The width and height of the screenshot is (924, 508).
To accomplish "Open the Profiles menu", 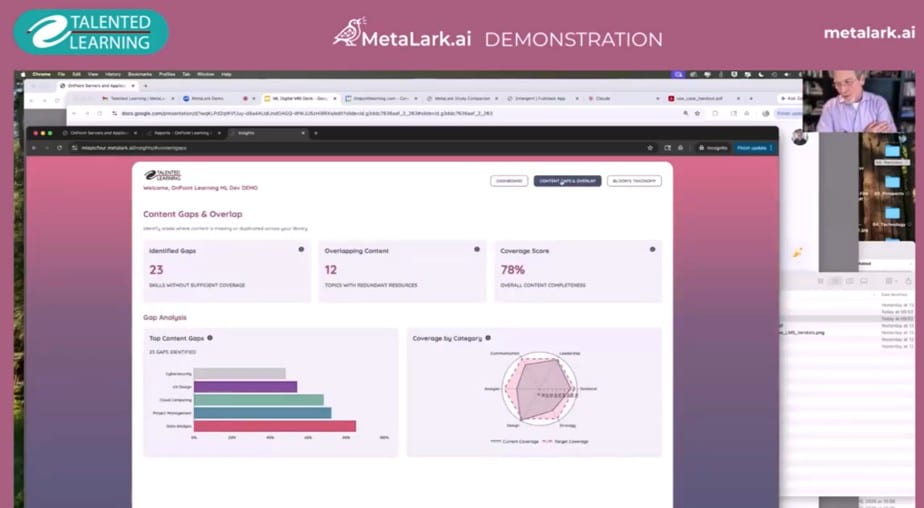I will coord(167,74).
